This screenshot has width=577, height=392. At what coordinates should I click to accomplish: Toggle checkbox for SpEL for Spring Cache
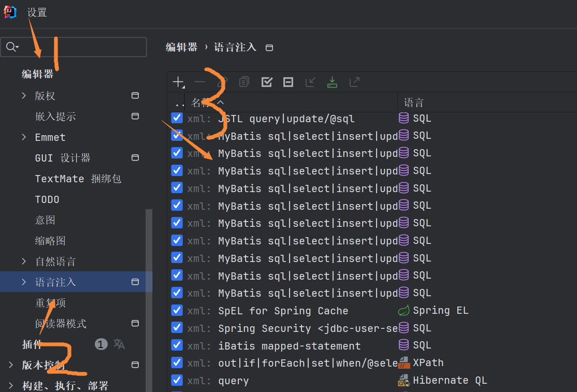(x=177, y=310)
